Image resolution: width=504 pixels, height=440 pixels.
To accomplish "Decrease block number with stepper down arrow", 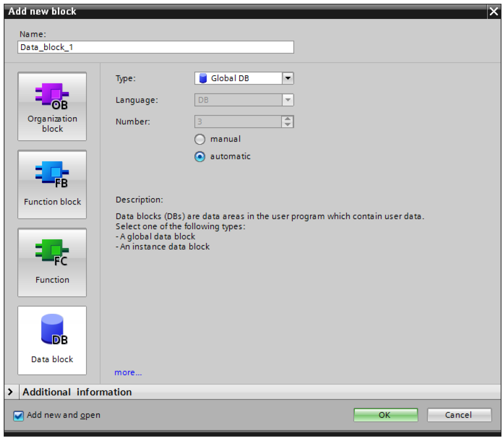I will [287, 125].
